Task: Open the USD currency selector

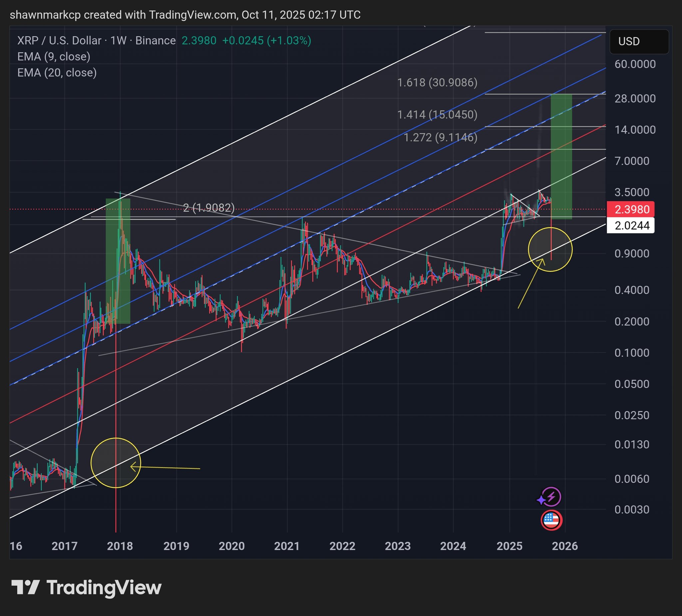Action: click(639, 41)
